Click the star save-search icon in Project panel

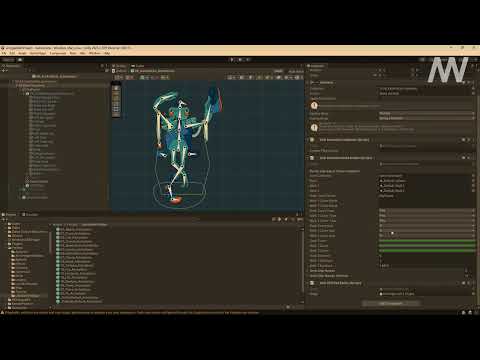[x=293, y=219]
